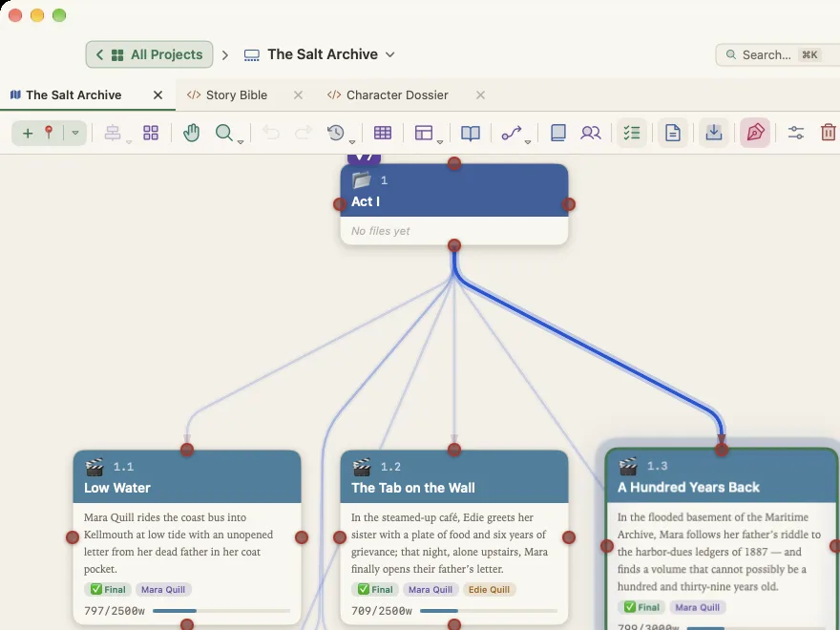Select the hand pan tool
840x630 pixels.
tap(191, 133)
